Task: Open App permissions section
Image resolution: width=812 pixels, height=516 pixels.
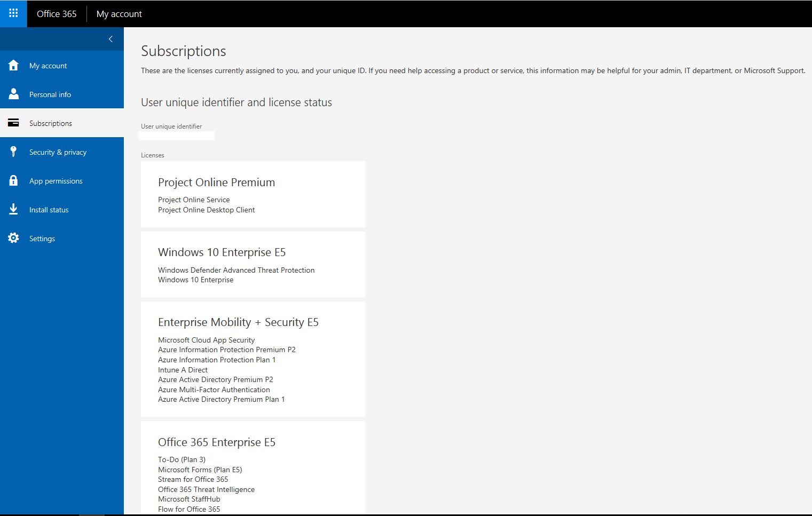Action: tap(62, 180)
